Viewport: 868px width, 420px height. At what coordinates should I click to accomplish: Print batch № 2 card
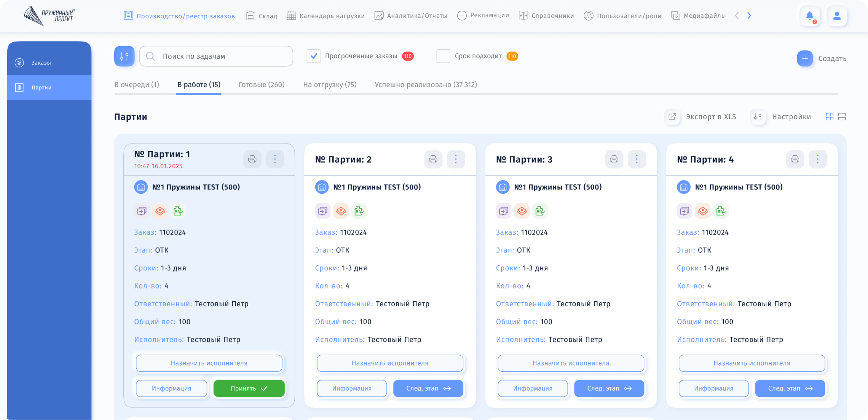(x=433, y=159)
